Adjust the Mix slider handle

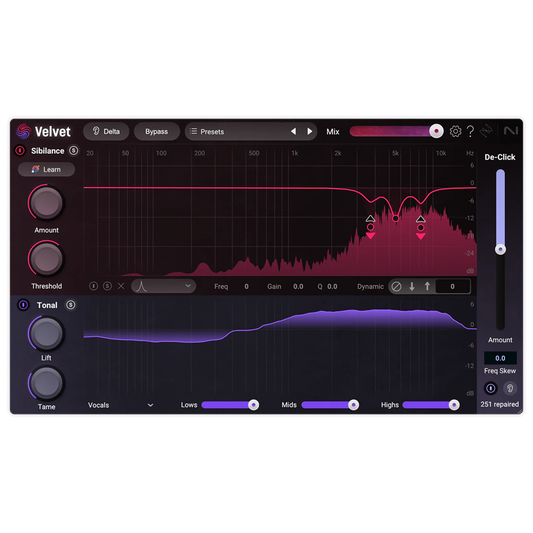point(436,131)
